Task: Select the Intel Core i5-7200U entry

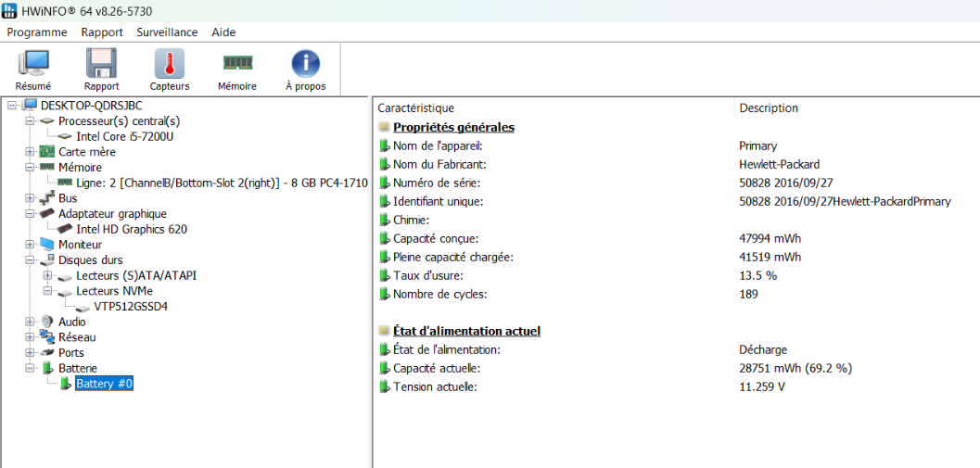Action: click(125, 136)
